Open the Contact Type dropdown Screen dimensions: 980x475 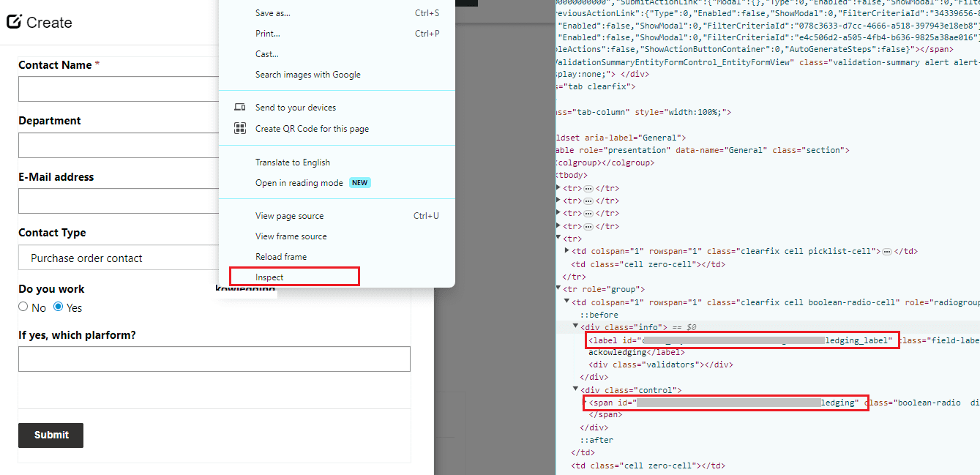(x=117, y=258)
